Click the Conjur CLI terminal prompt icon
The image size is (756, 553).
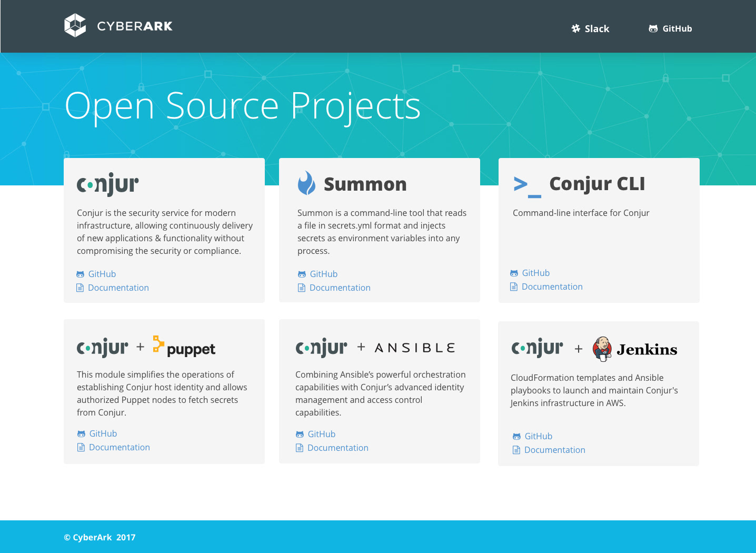point(528,187)
